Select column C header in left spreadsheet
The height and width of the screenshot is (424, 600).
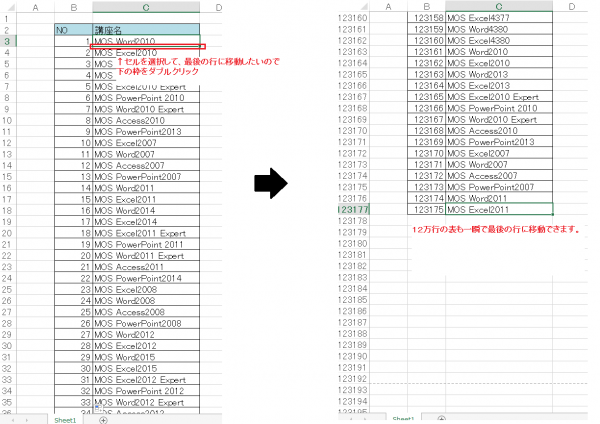(146, 7)
